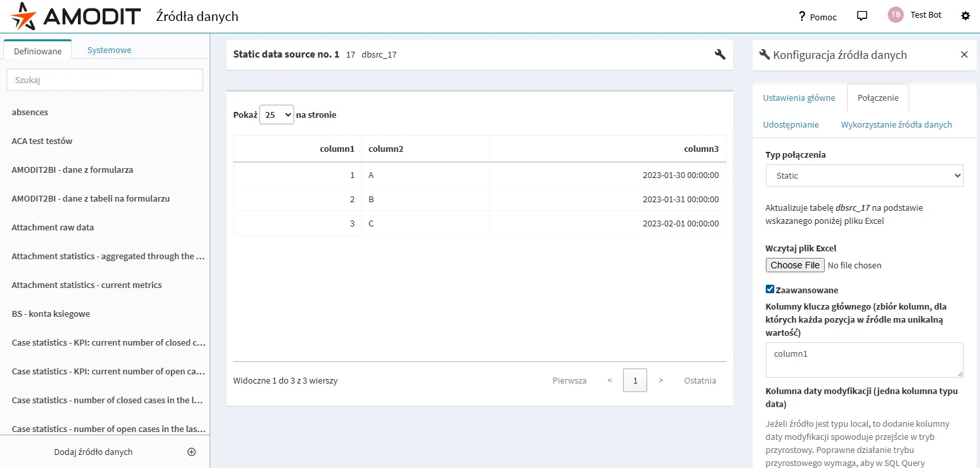The width and height of the screenshot is (980, 468).
Task: Switch to the Systemowe tab
Action: (109, 50)
